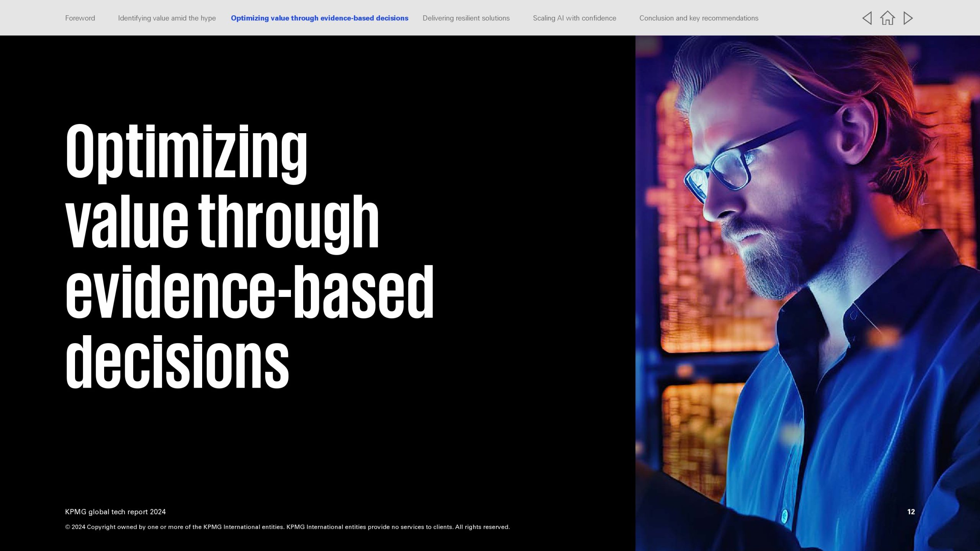Click the evidence-based line of the heading
The width and height of the screenshot is (980, 551).
(x=250, y=292)
